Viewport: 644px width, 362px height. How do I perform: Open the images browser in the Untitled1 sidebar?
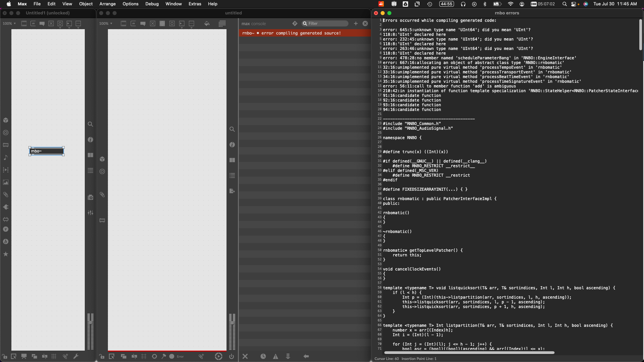pos(6,182)
